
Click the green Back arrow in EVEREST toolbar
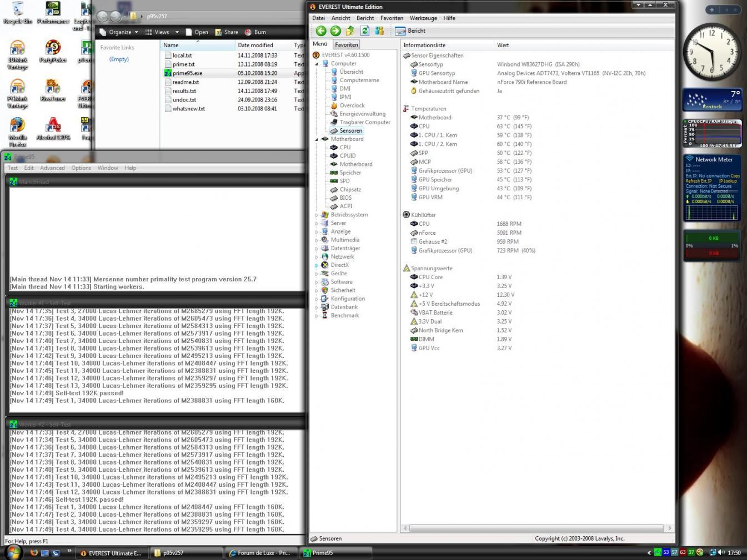pos(321,31)
